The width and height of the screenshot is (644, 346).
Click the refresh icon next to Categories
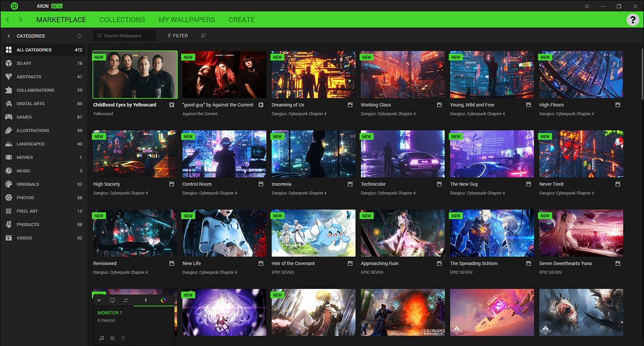(79, 36)
